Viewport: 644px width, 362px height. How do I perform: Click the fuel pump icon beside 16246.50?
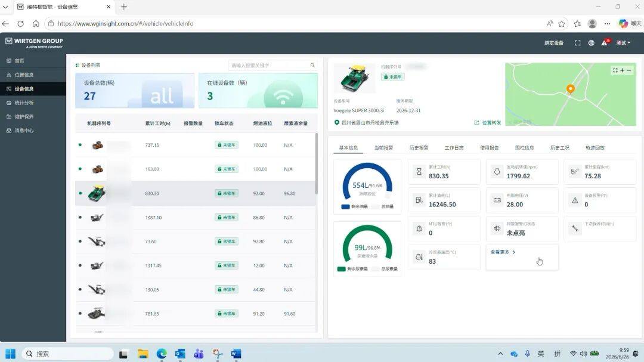[x=419, y=200]
